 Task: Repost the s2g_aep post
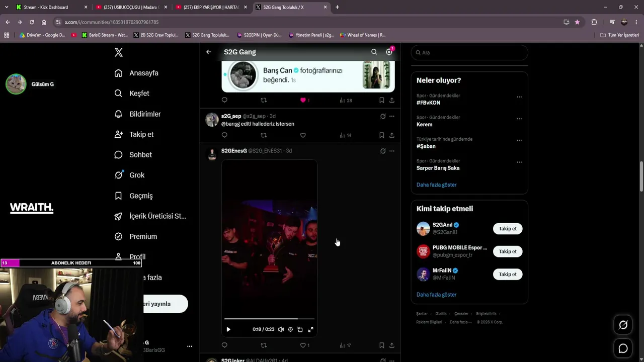click(x=264, y=135)
